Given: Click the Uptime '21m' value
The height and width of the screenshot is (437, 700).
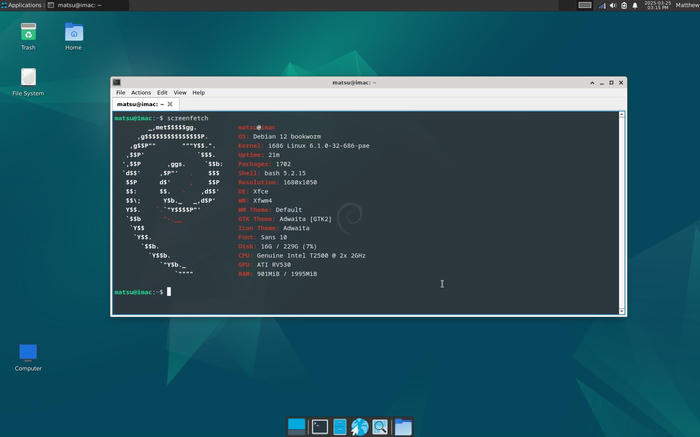Looking at the screenshot, I should (x=274, y=155).
